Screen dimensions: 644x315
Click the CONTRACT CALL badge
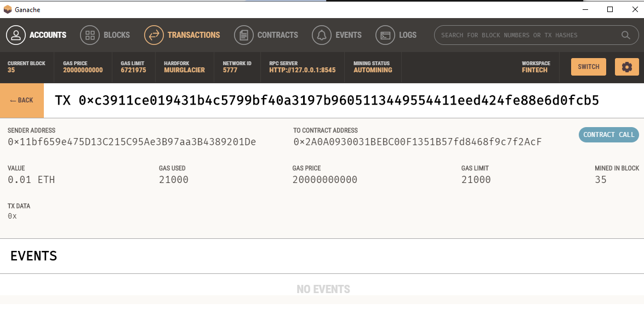609,135
